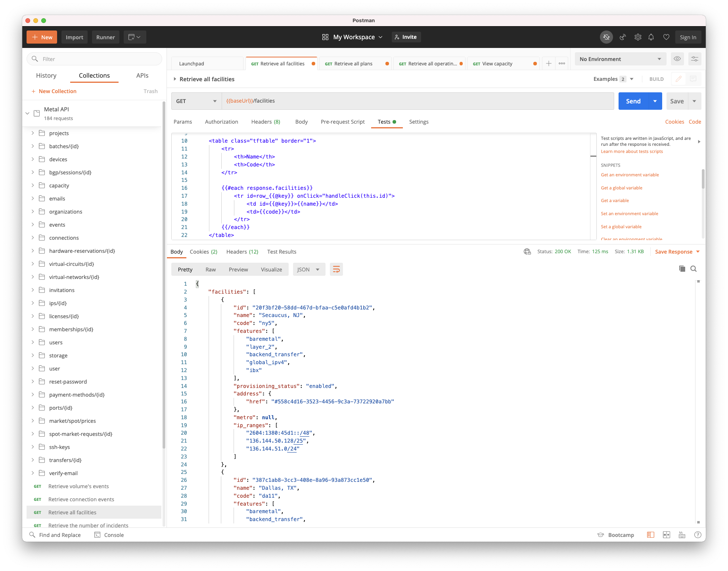The width and height of the screenshot is (728, 571).
Task: Click the edit pencil icon near BUILD
Action: [678, 79]
